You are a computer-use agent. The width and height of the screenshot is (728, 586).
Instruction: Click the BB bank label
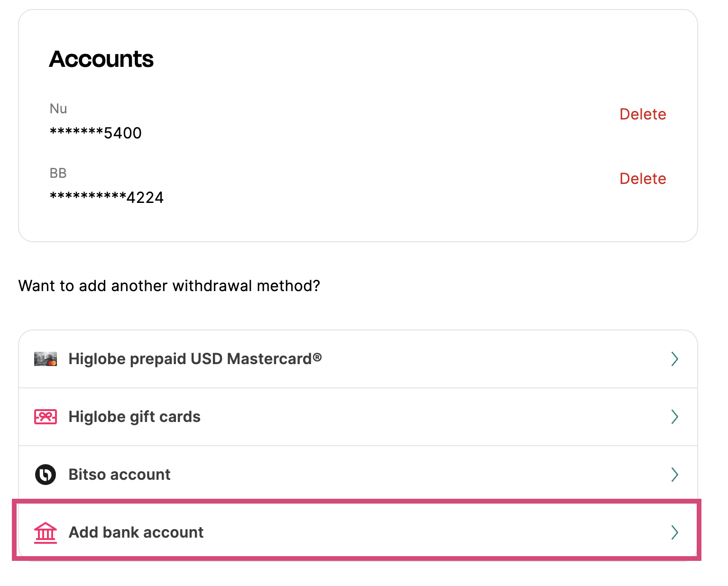[58, 173]
